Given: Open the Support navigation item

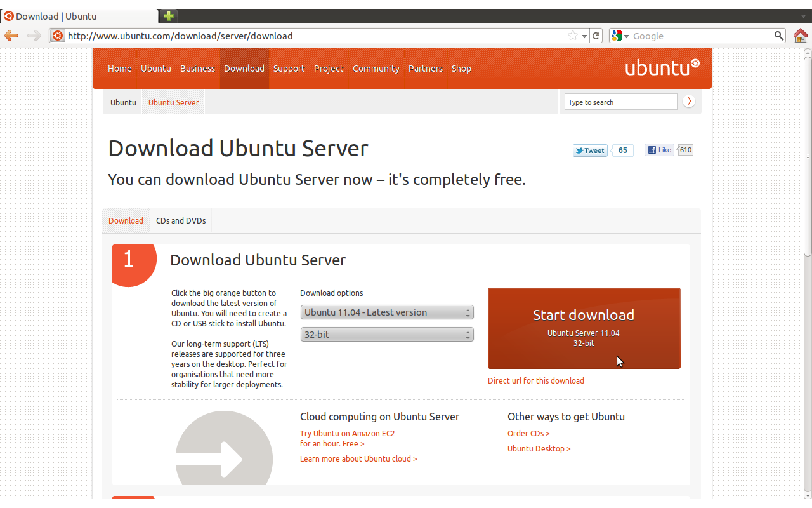Looking at the screenshot, I should click(x=289, y=69).
